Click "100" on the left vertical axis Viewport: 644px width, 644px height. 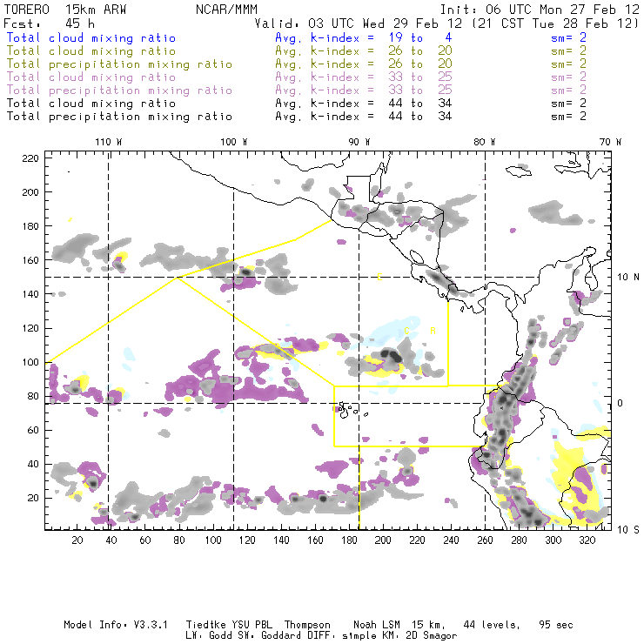[30, 362]
